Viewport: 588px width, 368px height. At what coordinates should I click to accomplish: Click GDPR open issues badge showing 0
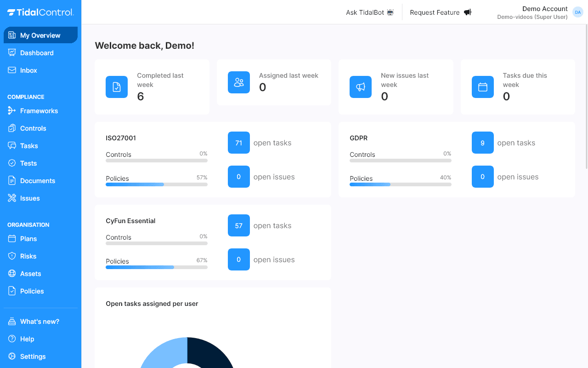tap(482, 177)
